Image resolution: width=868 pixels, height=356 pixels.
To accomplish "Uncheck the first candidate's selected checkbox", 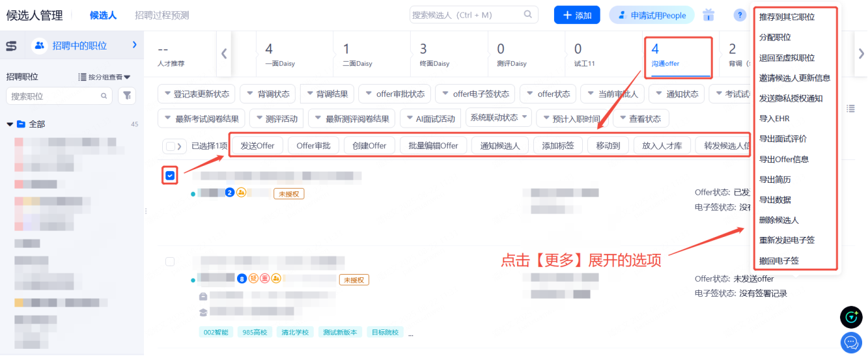I will (170, 175).
